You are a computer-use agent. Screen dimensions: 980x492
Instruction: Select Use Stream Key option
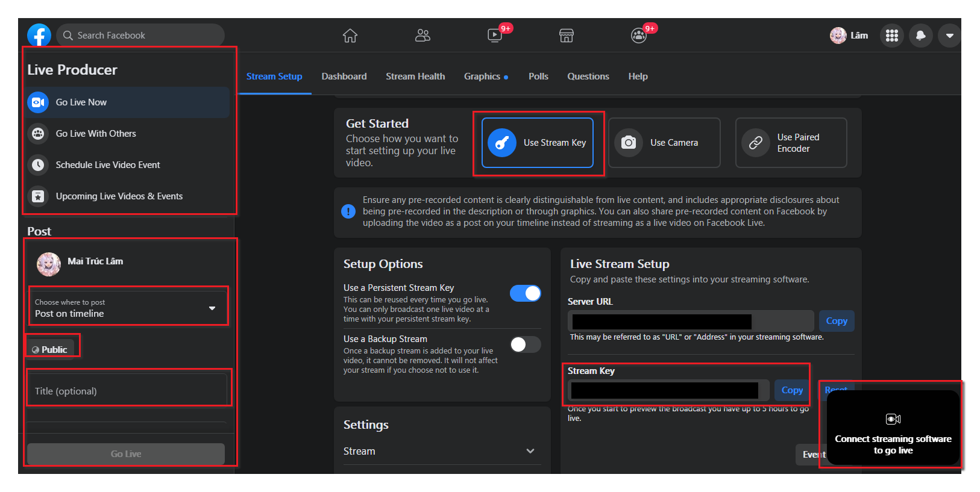point(538,143)
